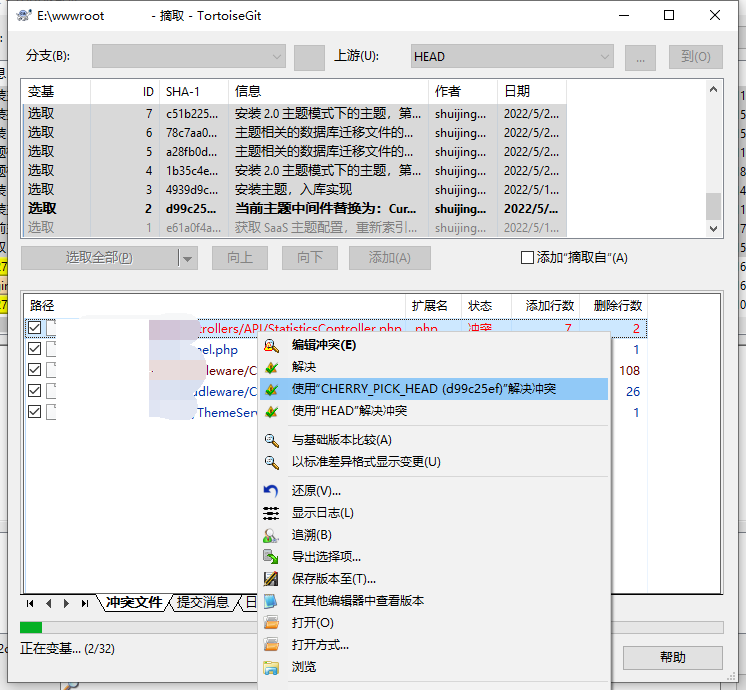The image size is (746, 690).
Task: Click the TortoiseGit turtle icon in title bar
Action: point(24,16)
